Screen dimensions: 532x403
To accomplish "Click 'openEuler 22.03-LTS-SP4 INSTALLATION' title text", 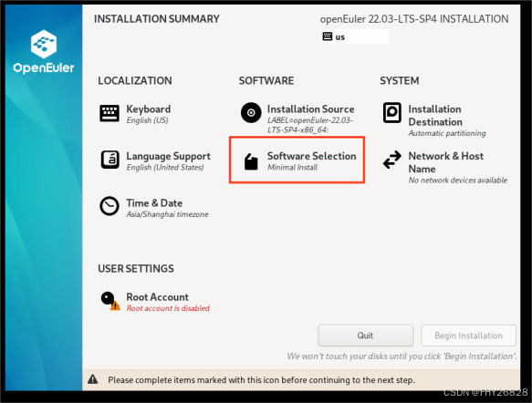I will point(414,19).
